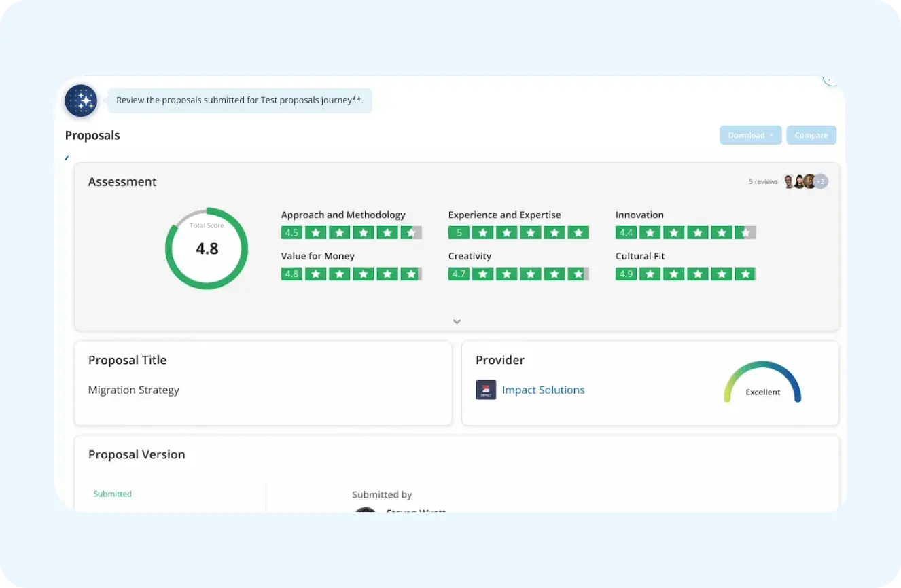Click the last star for Experience and Expertise

pos(578,232)
